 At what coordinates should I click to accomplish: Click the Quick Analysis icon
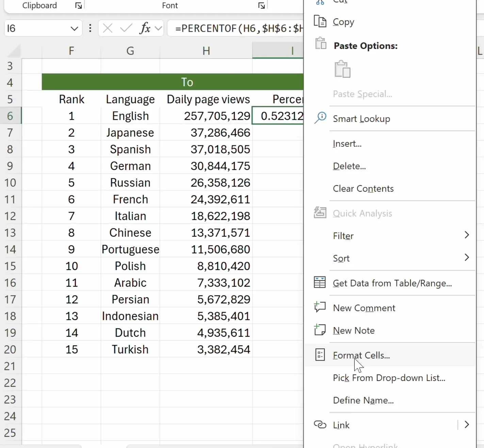pyautogui.click(x=320, y=212)
